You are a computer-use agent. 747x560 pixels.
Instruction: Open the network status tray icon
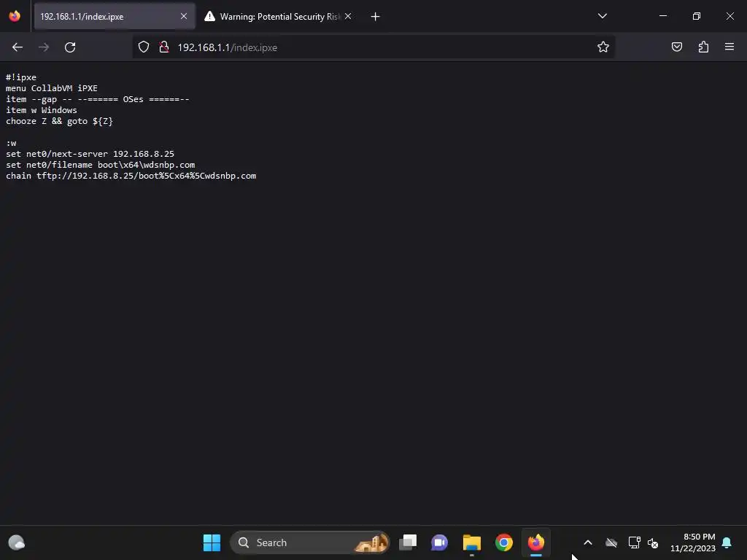pos(634,542)
